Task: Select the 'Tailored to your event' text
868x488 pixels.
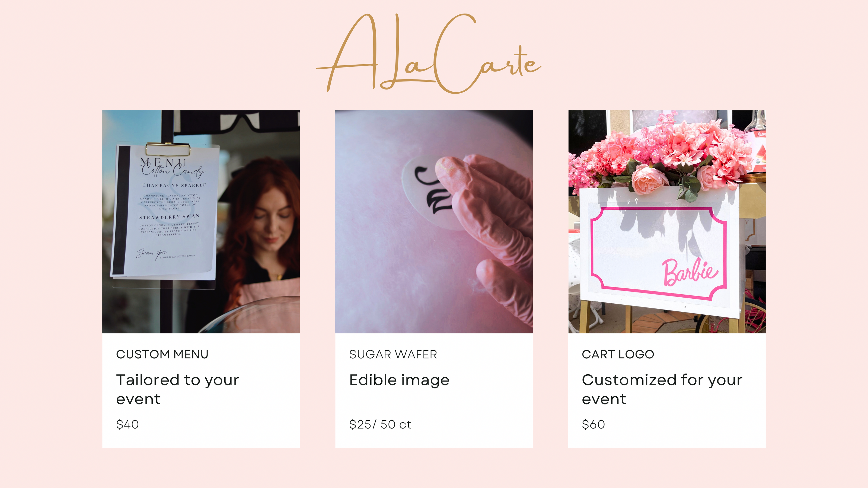Action: (x=178, y=389)
